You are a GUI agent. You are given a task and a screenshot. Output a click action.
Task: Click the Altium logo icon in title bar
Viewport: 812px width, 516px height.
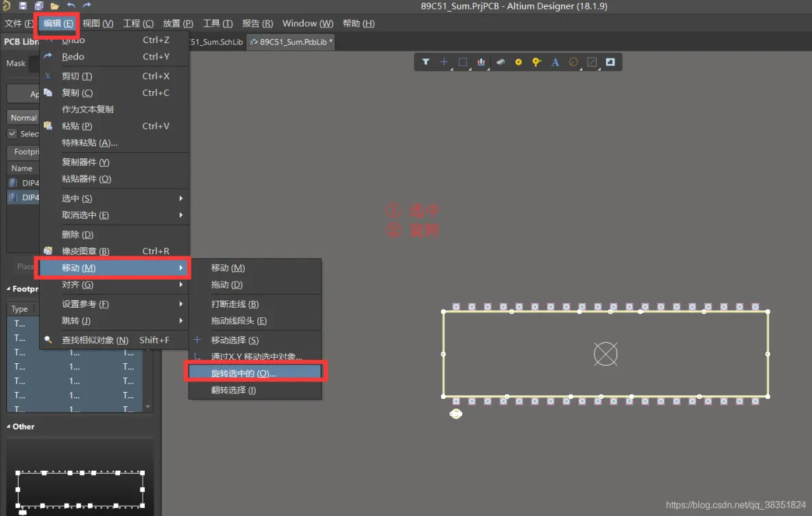(6, 5)
